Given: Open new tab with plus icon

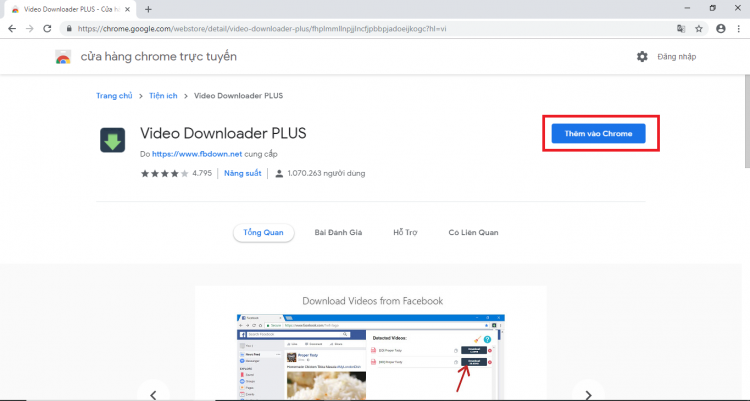Looking at the screenshot, I should coord(148,9).
